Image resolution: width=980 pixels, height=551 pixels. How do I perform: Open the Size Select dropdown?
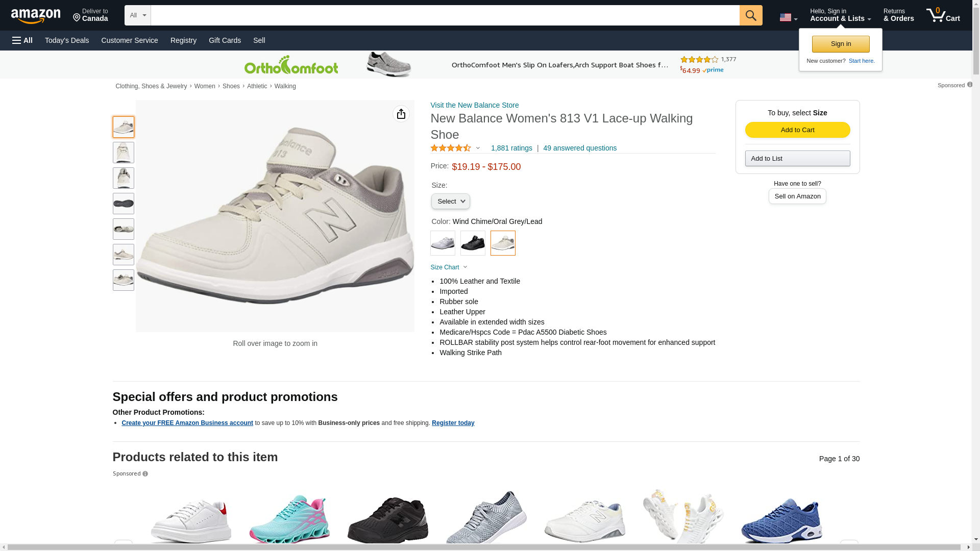point(450,202)
